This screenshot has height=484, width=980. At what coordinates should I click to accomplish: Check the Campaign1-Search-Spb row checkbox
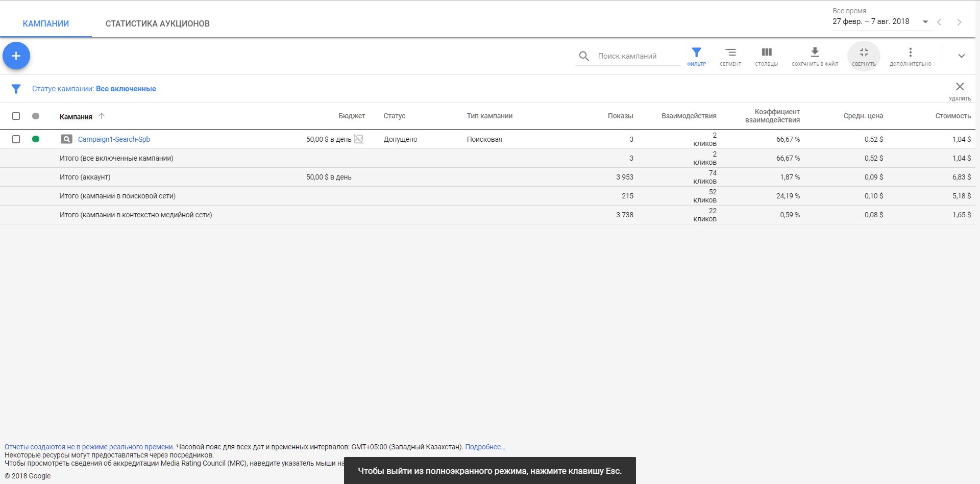pyautogui.click(x=16, y=139)
